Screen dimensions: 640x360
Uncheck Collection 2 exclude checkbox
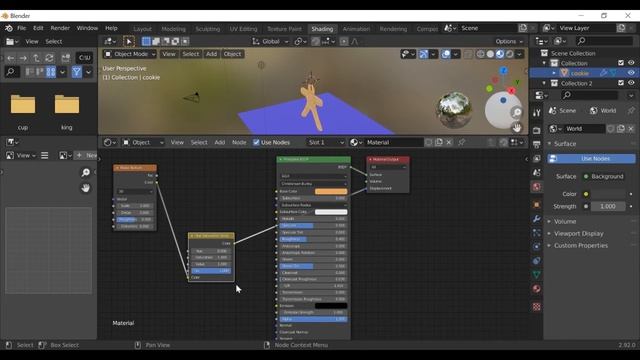621,83
